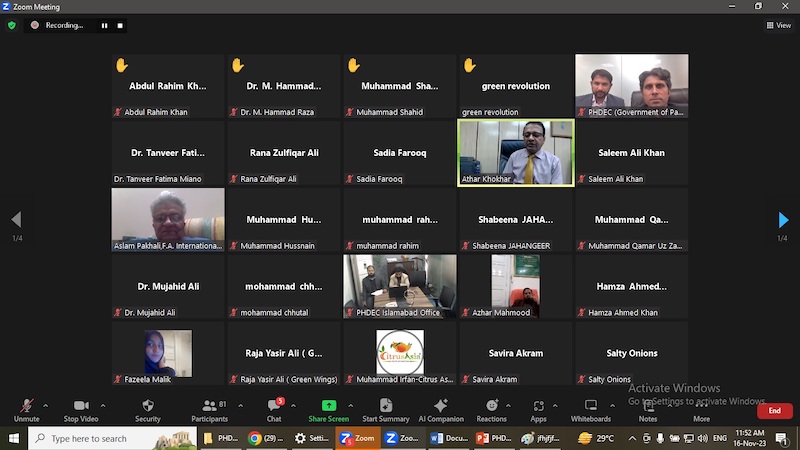Click the green Share Screen button

pyautogui.click(x=328, y=406)
